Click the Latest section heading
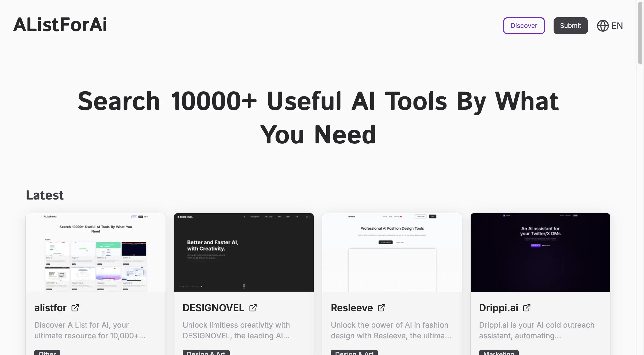Image resolution: width=644 pixels, height=355 pixels. pyautogui.click(x=45, y=195)
